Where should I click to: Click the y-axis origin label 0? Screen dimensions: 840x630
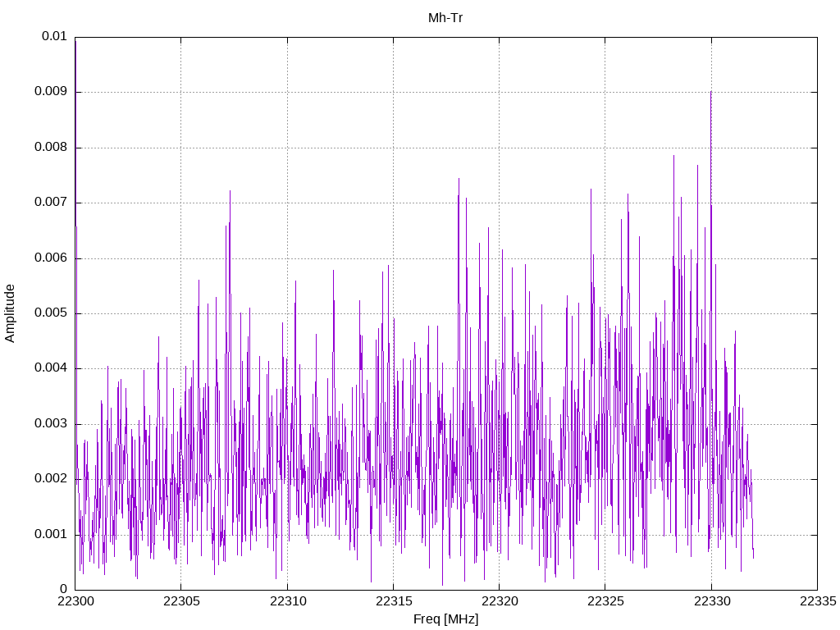64,589
